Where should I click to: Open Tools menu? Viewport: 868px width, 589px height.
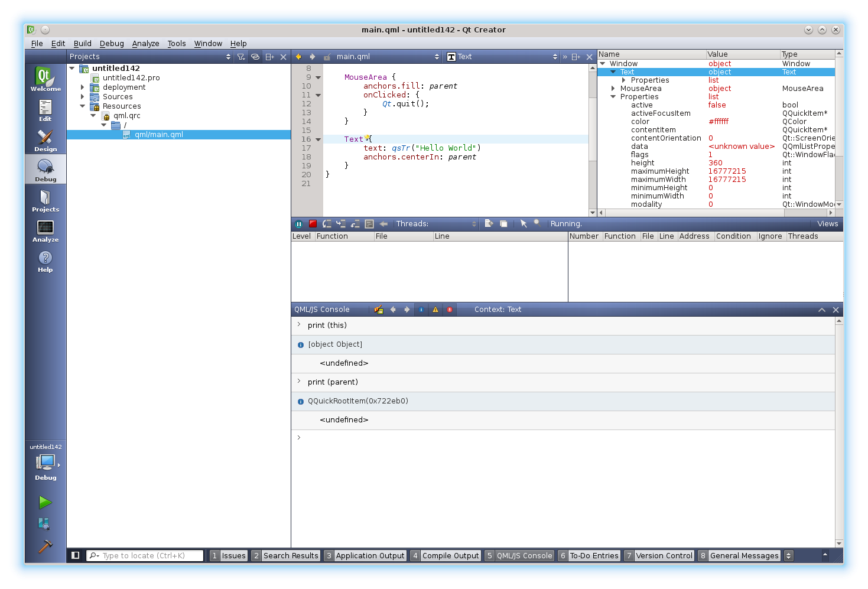176,44
